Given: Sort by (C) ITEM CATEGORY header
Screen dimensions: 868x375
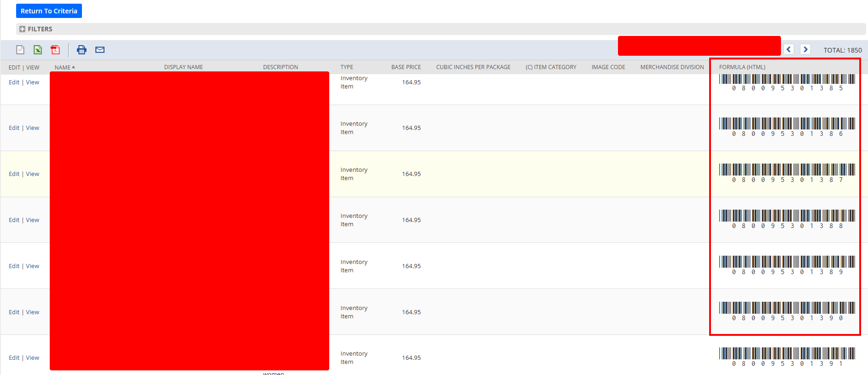Looking at the screenshot, I should (551, 67).
